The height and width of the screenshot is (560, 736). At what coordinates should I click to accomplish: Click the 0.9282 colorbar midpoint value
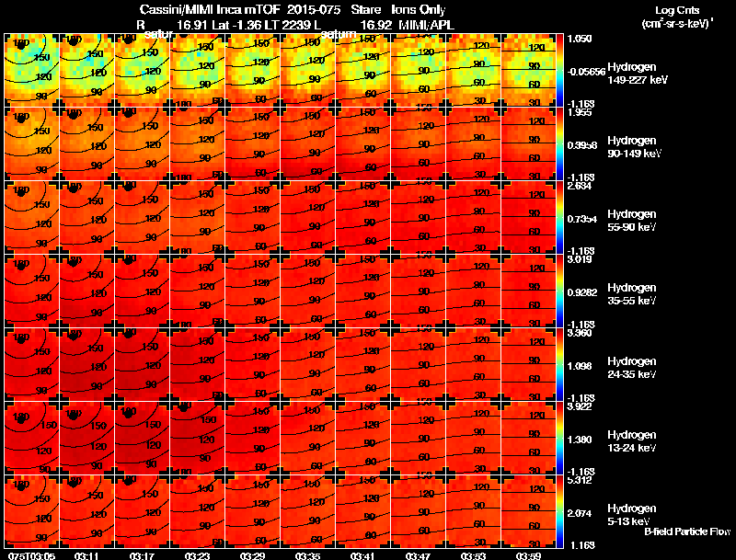tap(582, 292)
